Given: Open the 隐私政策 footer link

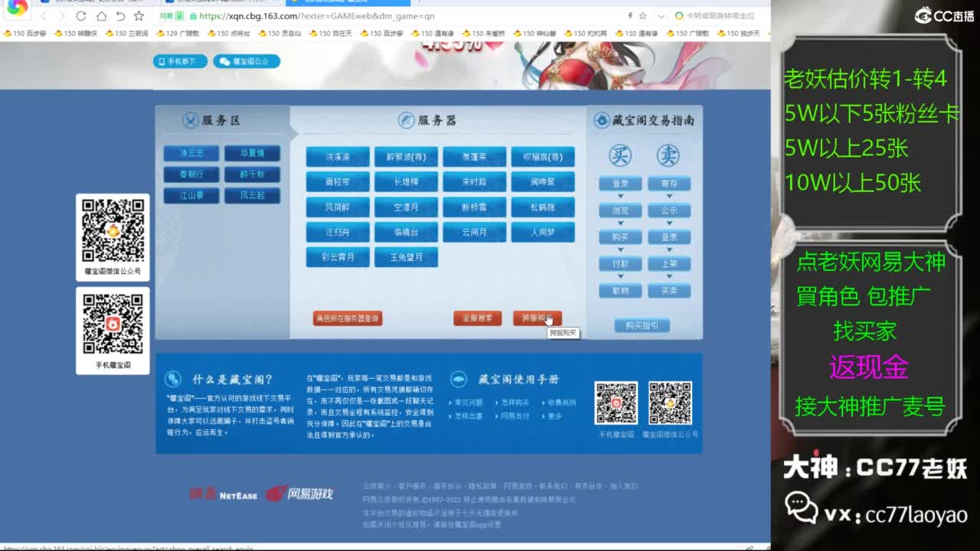Looking at the screenshot, I should tap(482, 486).
